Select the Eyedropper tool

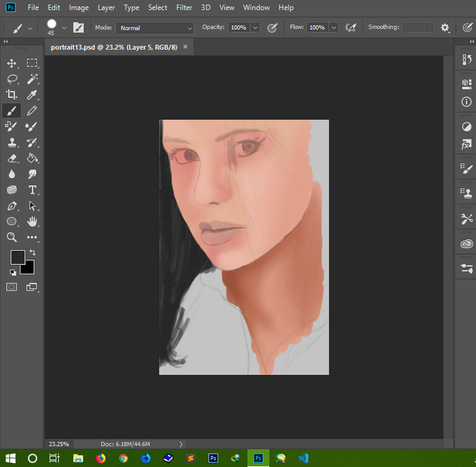(32, 95)
